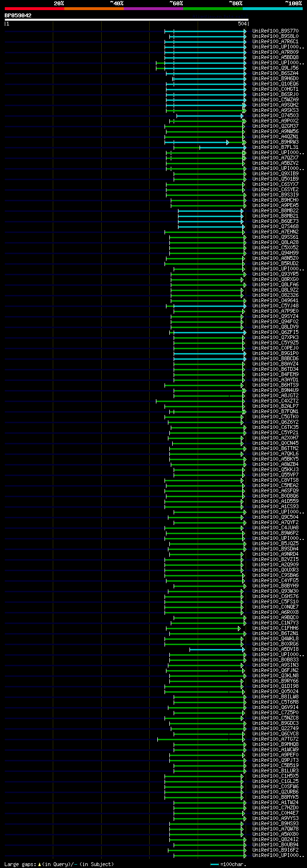Click the Large gaps legend text
This screenshot has width=307, height=868.
pos(59,864)
